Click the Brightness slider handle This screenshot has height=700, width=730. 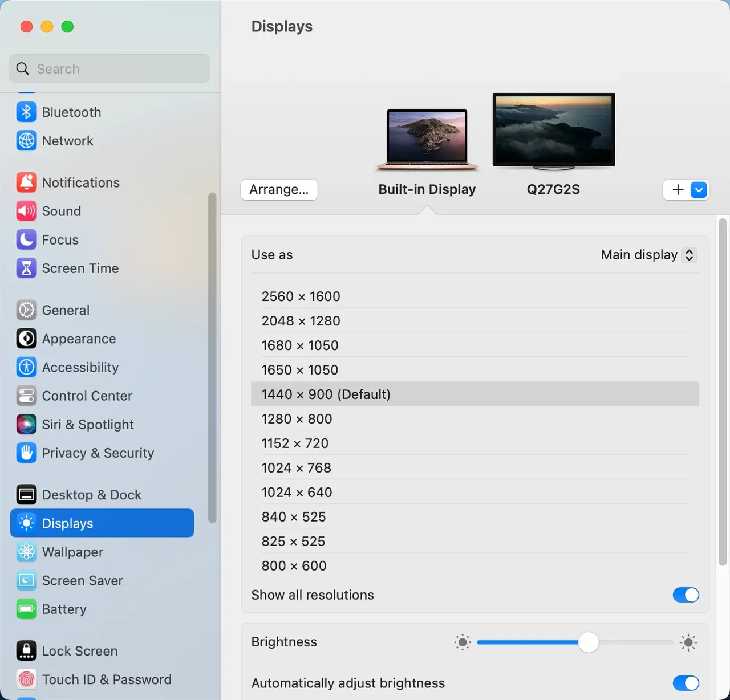coord(588,642)
